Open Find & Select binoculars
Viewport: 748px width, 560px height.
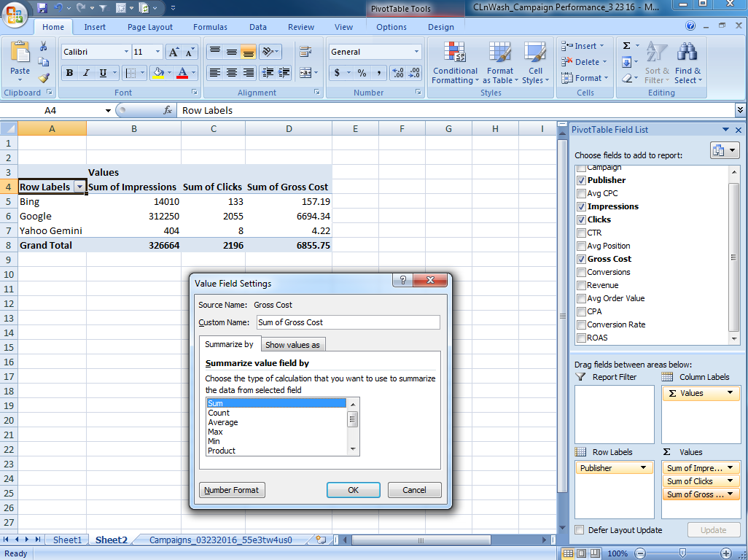pyautogui.click(x=687, y=63)
